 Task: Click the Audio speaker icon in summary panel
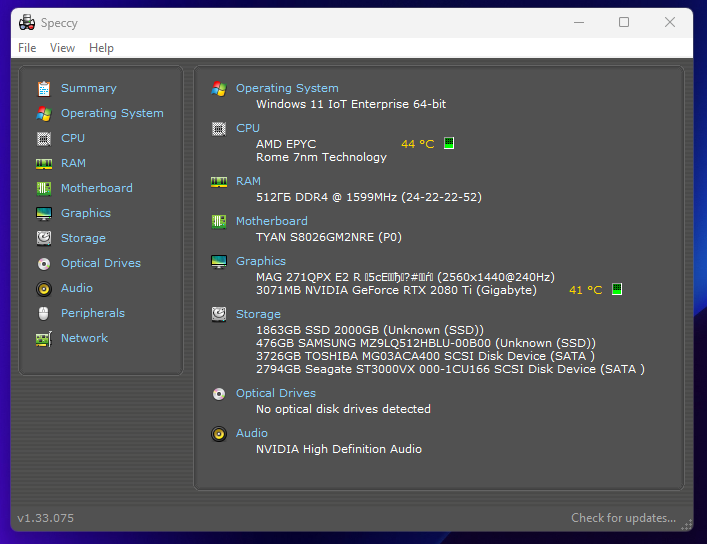tap(219, 434)
